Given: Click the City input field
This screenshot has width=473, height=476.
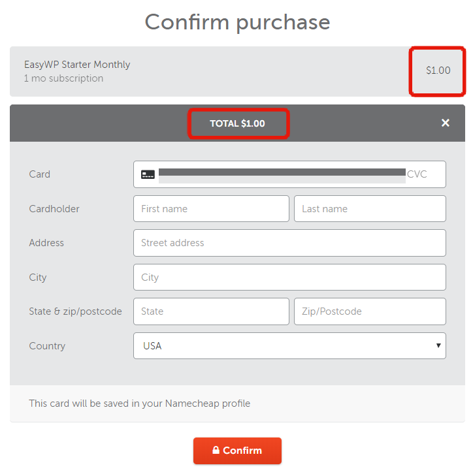Looking at the screenshot, I should coord(289,277).
